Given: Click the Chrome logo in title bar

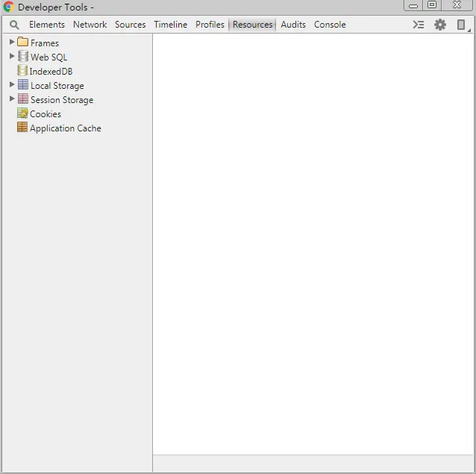Looking at the screenshot, I should (8, 7).
